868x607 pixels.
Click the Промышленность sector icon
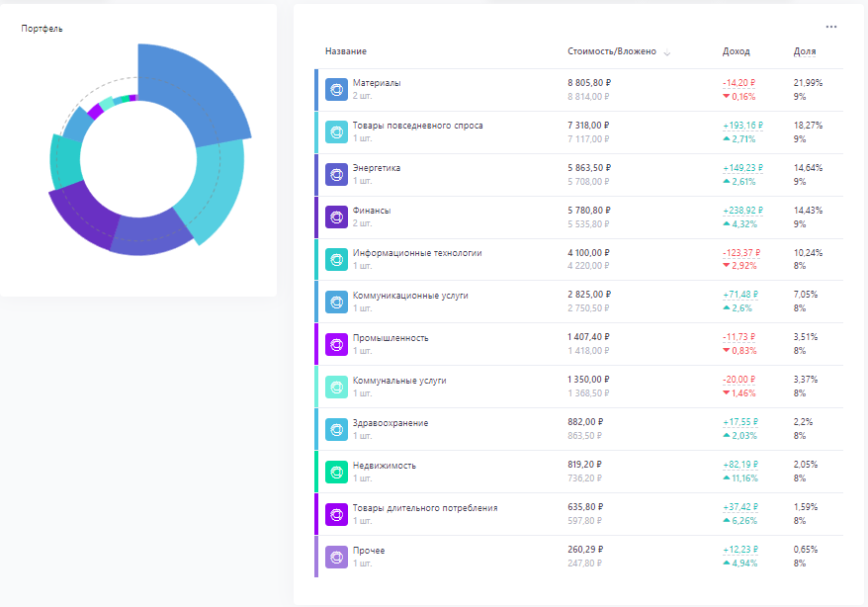tap(335, 344)
